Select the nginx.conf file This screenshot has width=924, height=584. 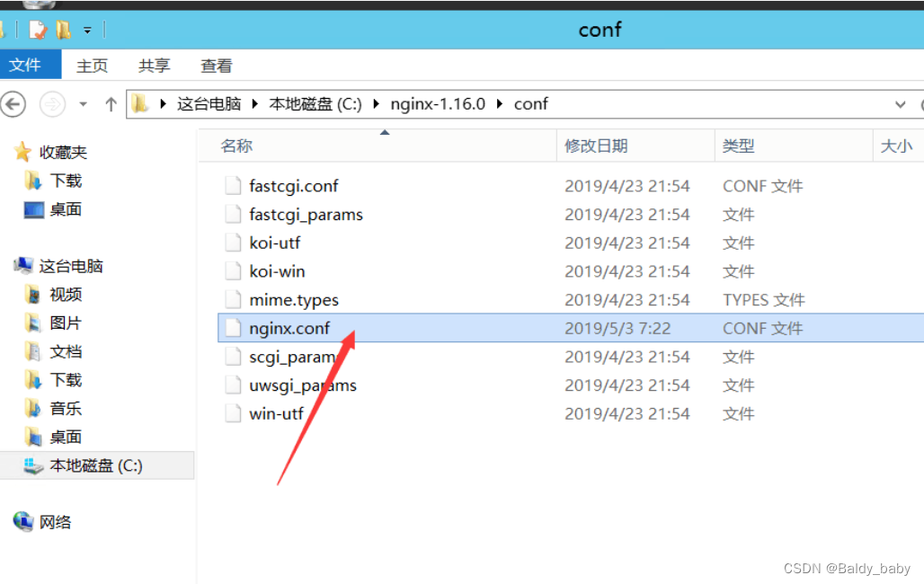pyautogui.click(x=289, y=327)
